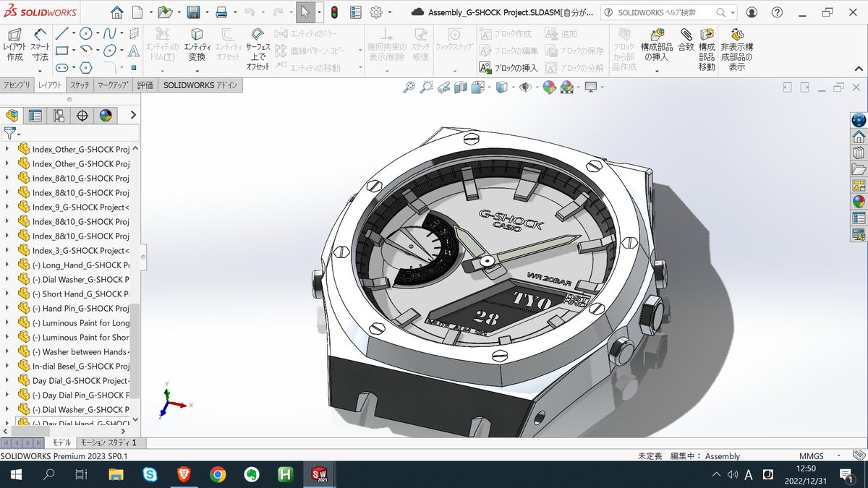This screenshot has height=488, width=868.
Task: Select the Straight Slot sketch tool
Action: [61, 67]
